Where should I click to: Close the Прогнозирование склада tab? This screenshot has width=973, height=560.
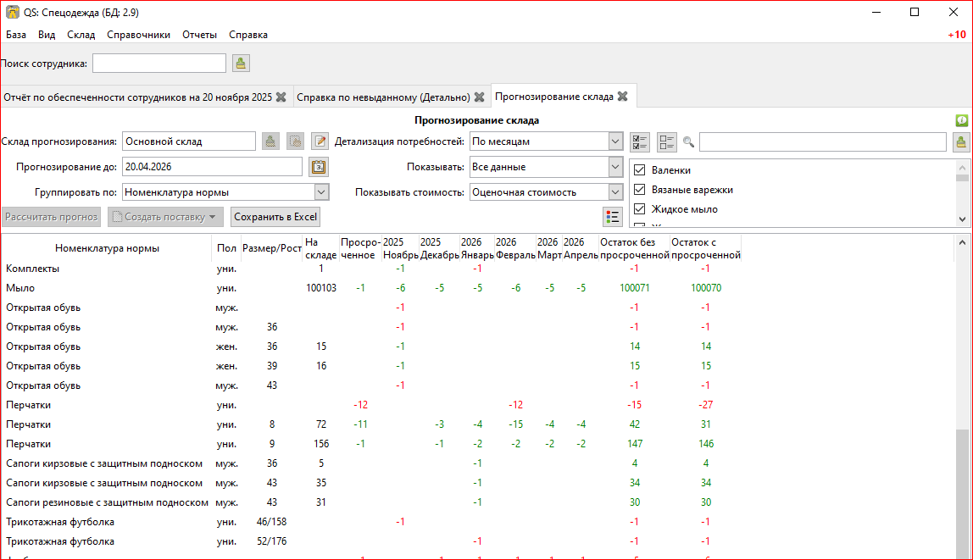(622, 97)
